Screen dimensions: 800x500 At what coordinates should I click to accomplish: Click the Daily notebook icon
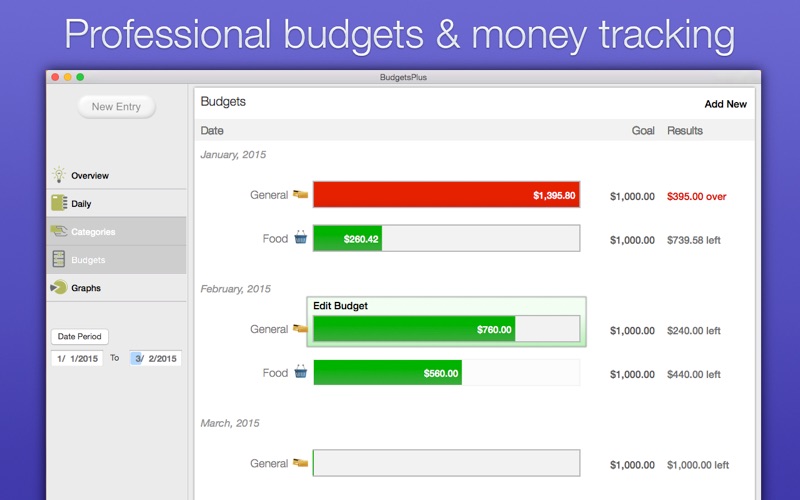click(59, 203)
